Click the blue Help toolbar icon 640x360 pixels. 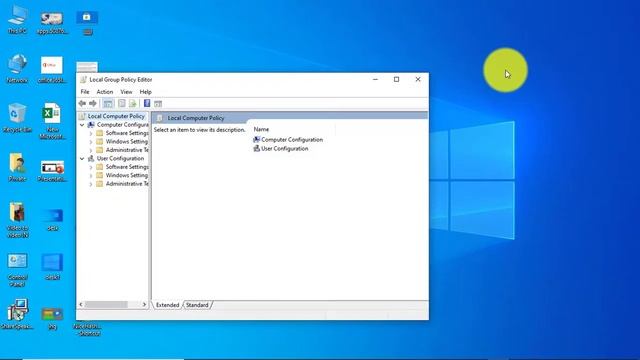[147, 104]
